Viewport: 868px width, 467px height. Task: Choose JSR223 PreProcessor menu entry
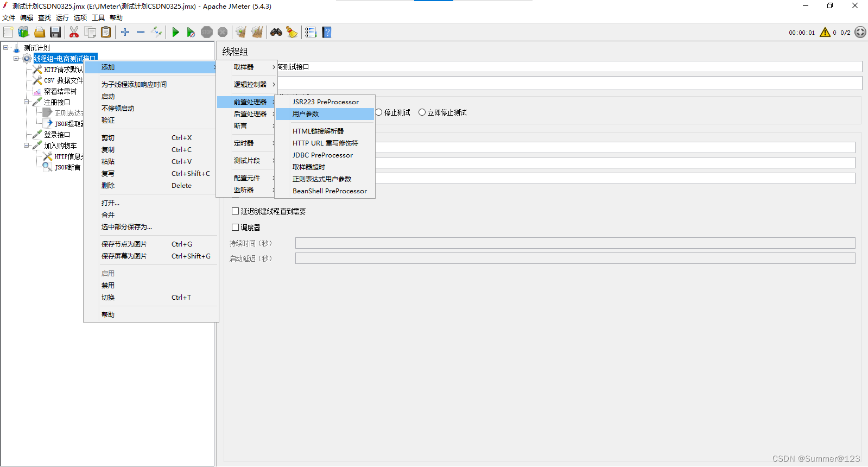[325, 102]
